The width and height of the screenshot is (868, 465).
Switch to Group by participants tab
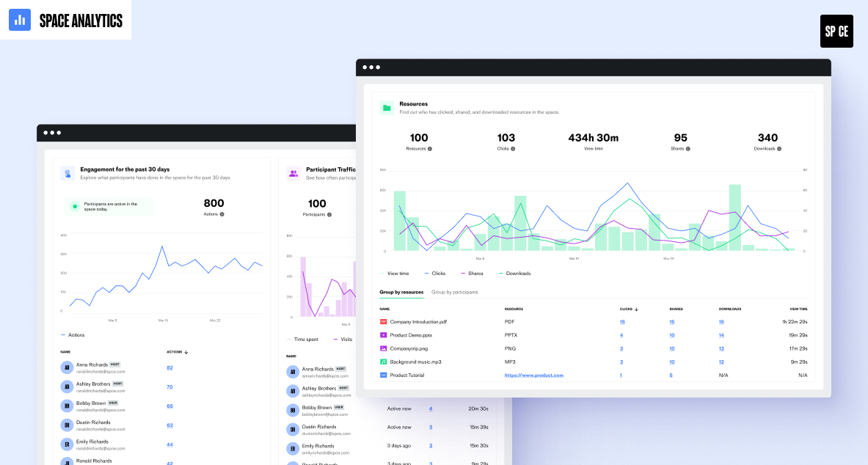pyautogui.click(x=454, y=292)
